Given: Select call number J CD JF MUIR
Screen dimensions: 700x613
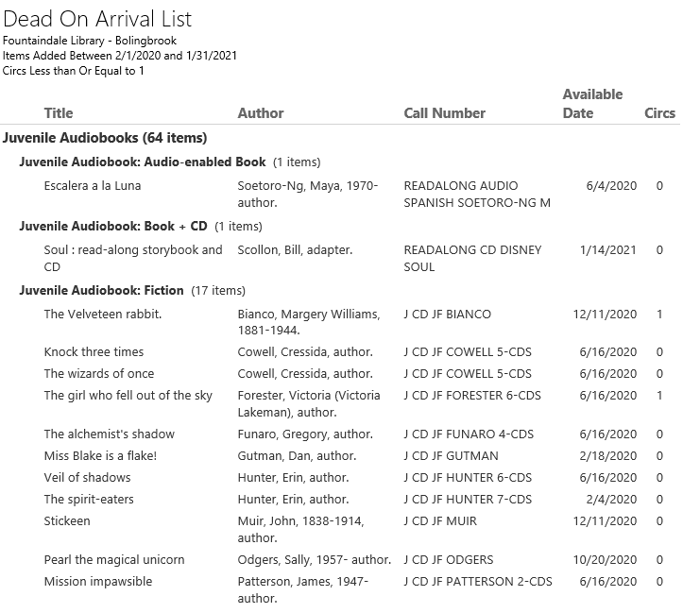Looking at the screenshot, I should 440,521.
